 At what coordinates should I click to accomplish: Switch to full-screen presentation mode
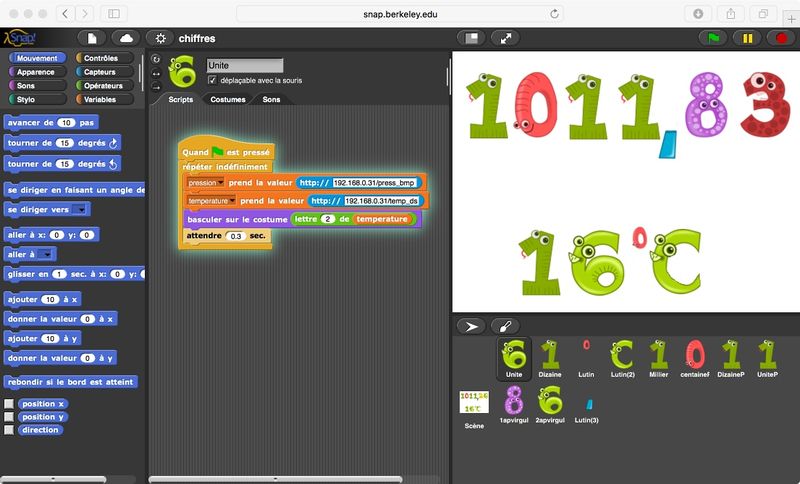[x=505, y=38]
